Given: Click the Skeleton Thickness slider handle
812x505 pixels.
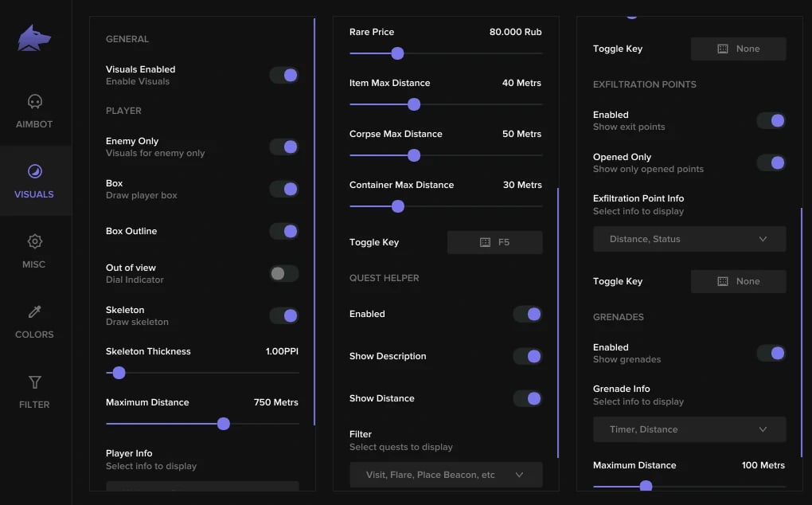Looking at the screenshot, I should point(119,373).
